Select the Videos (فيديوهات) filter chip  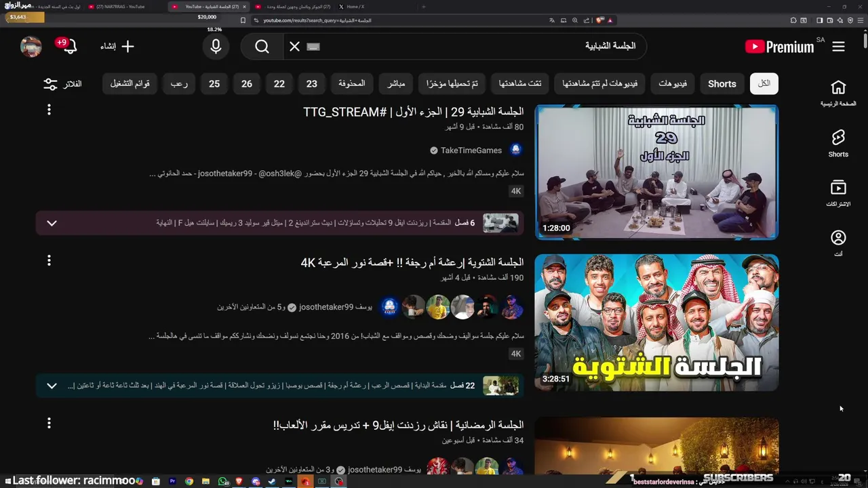click(x=673, y=84)
